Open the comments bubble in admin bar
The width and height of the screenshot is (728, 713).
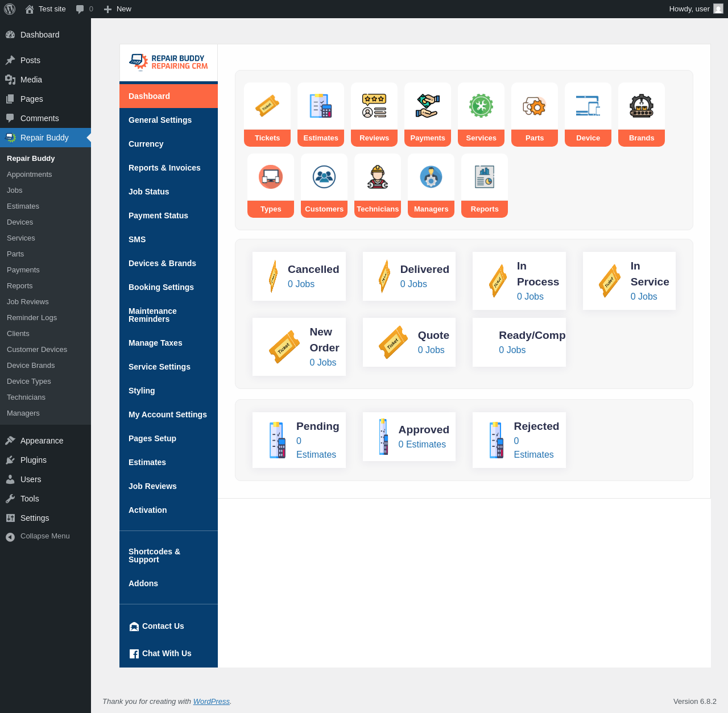pyautogui.click(x=84, y=9)
